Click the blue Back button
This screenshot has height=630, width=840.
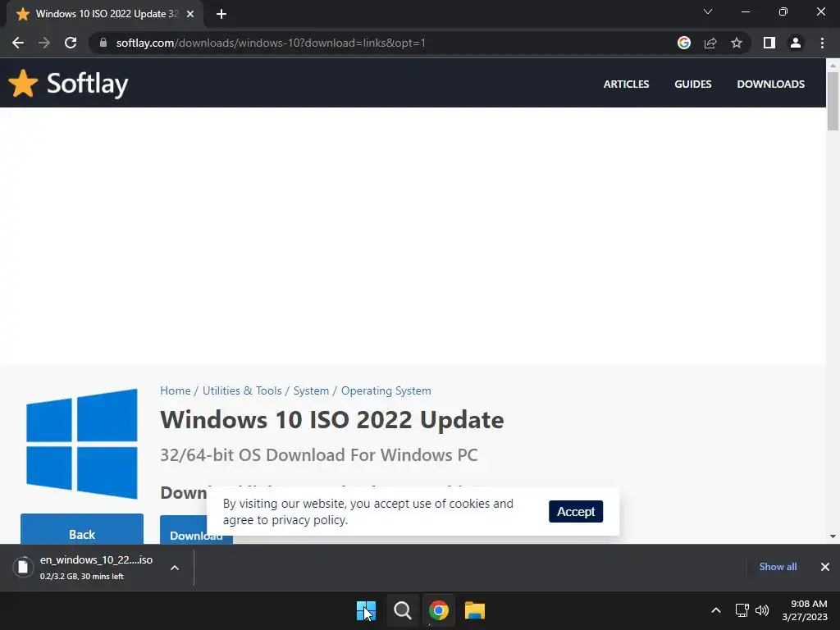pos(82,530)
